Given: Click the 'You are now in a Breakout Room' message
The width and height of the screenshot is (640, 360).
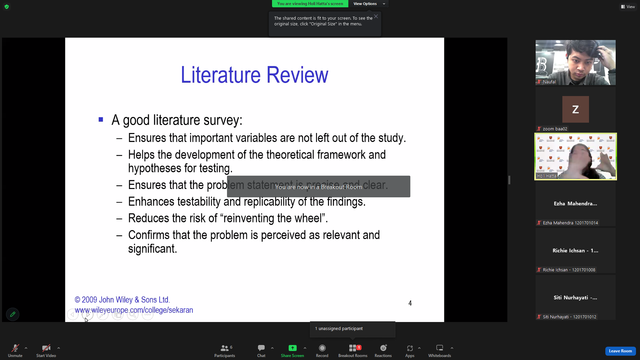Looking at the screenshot, I should click(x=318, y=187).
